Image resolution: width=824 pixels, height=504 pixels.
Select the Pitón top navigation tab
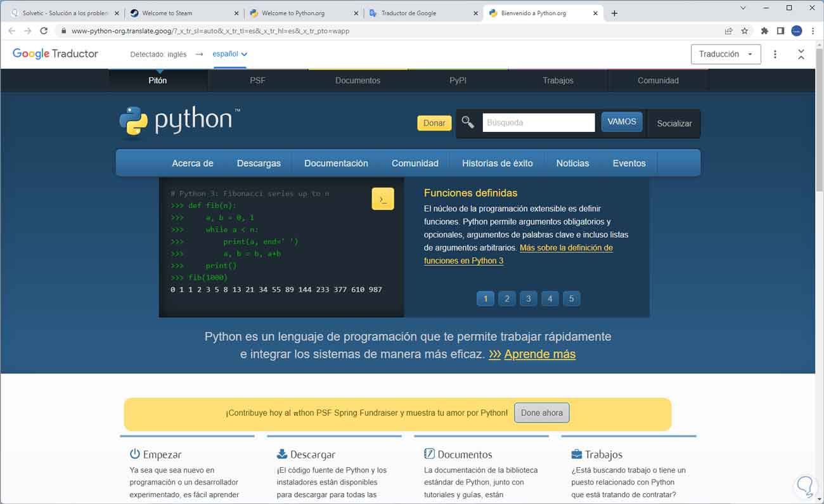point(158,81)
